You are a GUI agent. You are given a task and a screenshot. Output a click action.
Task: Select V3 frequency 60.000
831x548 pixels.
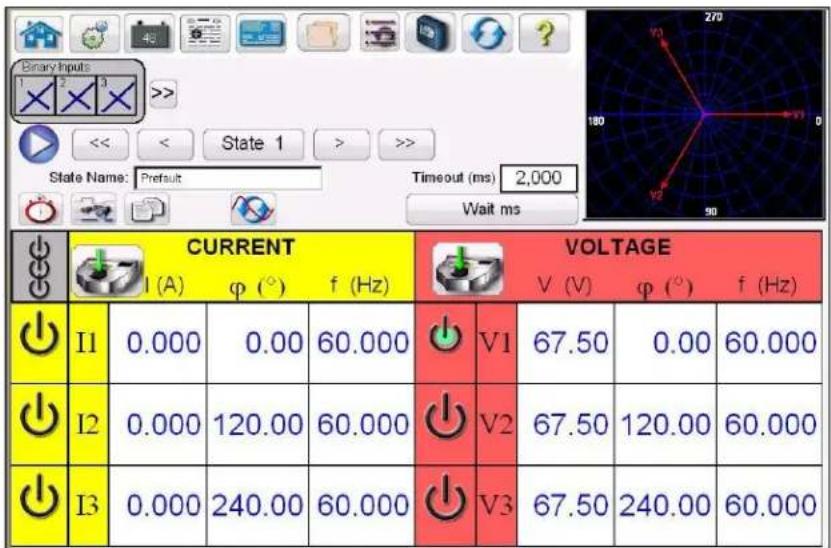(x=770, y=506)
